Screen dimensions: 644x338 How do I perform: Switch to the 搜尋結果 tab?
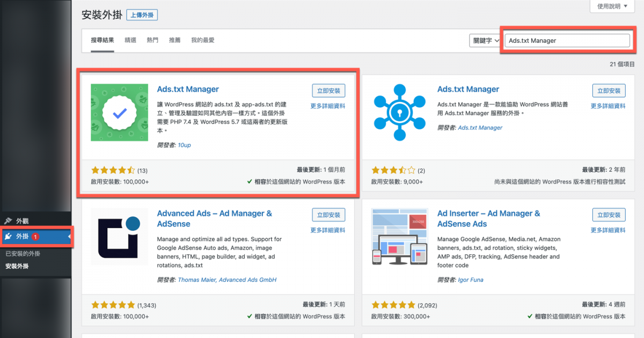(103, 40)
